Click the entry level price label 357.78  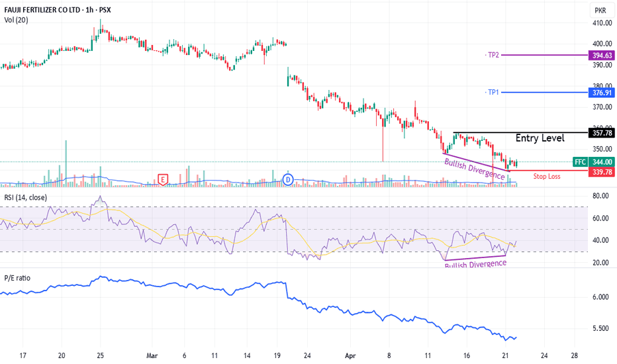pyautogui.click(x=602, y=133)
